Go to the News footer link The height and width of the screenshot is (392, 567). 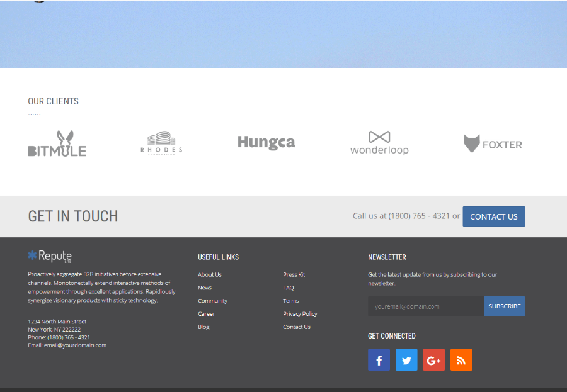[x=205, y=288]
